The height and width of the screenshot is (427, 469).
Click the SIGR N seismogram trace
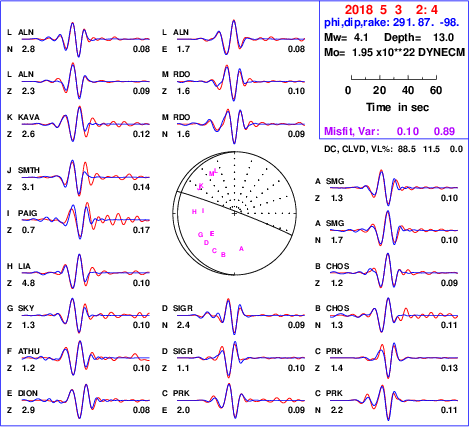click(x=241, y=315)
